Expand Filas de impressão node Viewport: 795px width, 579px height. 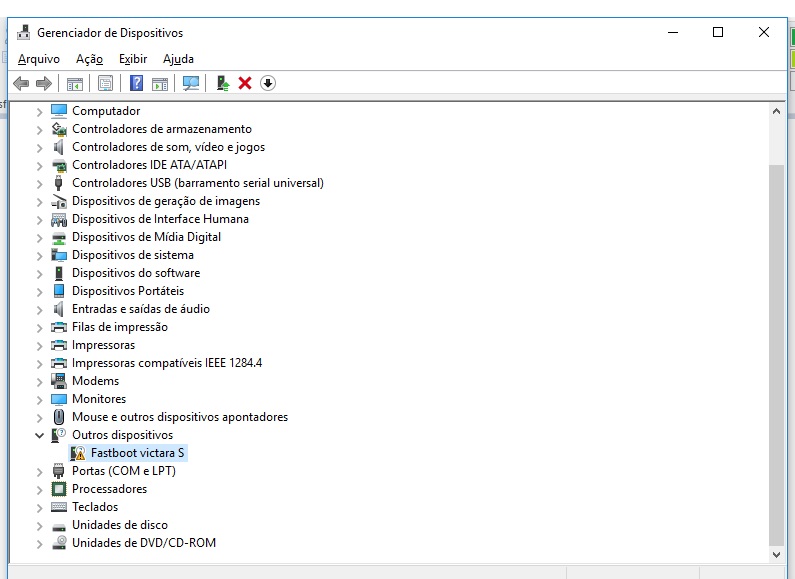coord(39,328)
